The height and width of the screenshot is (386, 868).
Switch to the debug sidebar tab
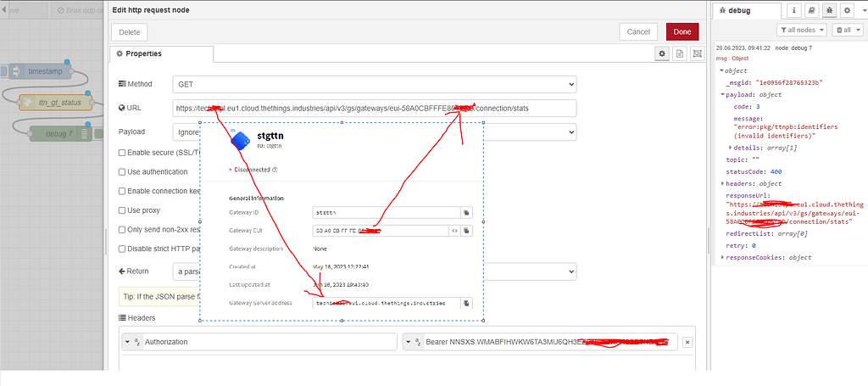pyautogui.click(x=741, y=11)
